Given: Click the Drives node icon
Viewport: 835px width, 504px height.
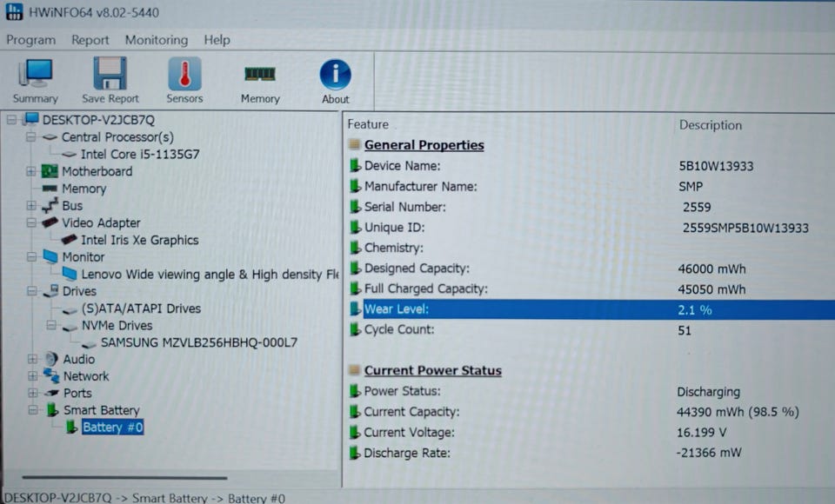Looking at the screenshot, I should [50, 290].
